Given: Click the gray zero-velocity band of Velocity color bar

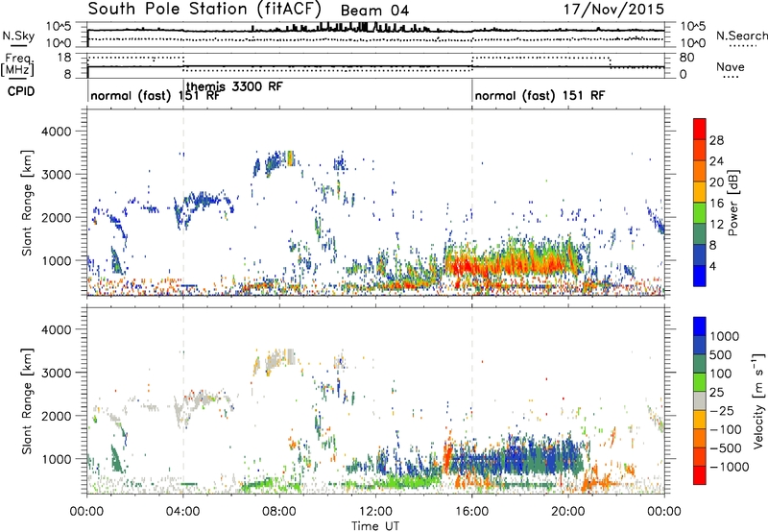Looking at the screenshot, I should click(x=700, y=400).
